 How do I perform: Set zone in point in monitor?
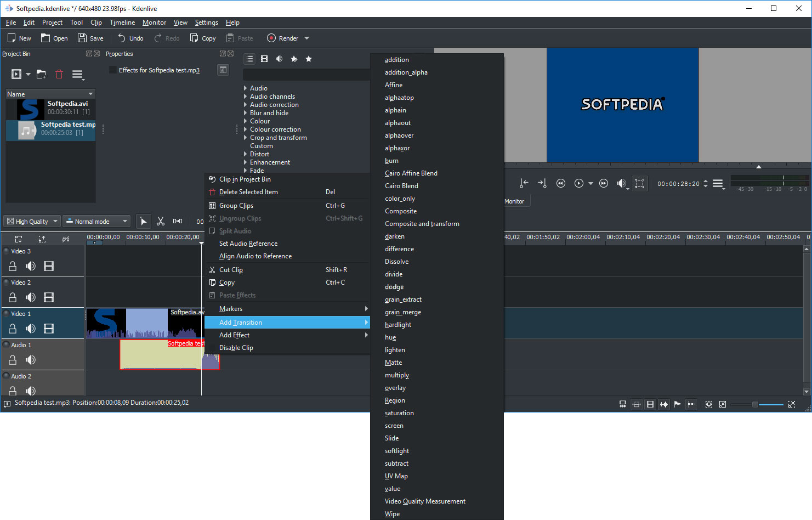[524, 183]
